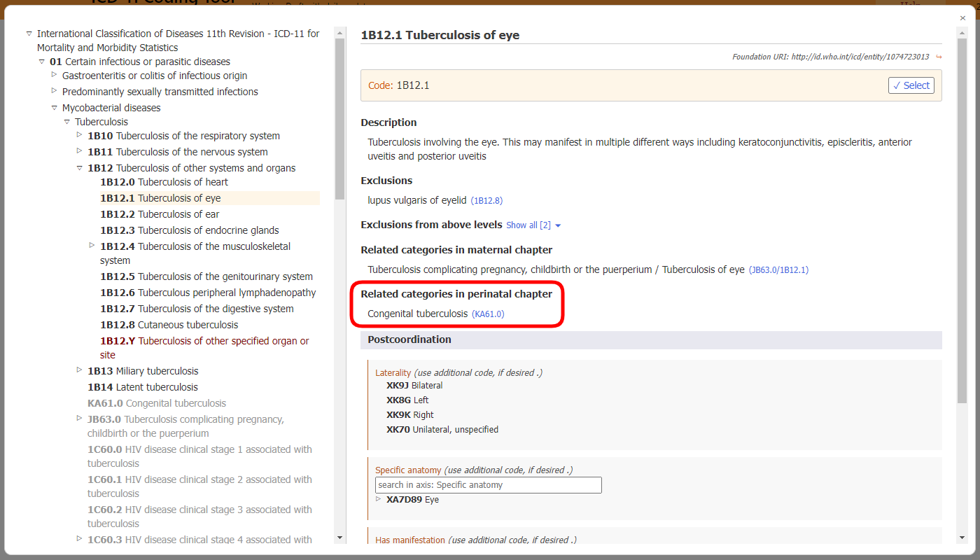Open the 1B12.8 lupus vulgaris exclusion link
Image resolution: width=980 pixels, height=560 pixels.
point(486,200)
